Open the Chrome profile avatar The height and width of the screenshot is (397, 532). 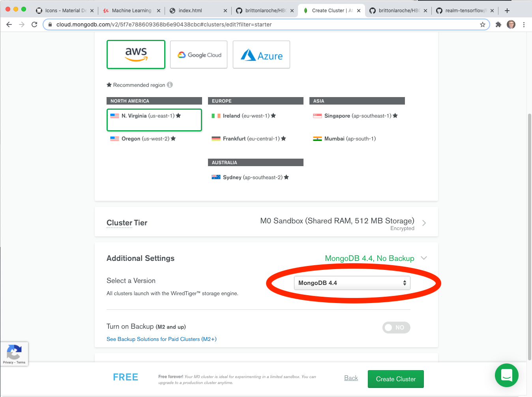[x=511, y=24]
